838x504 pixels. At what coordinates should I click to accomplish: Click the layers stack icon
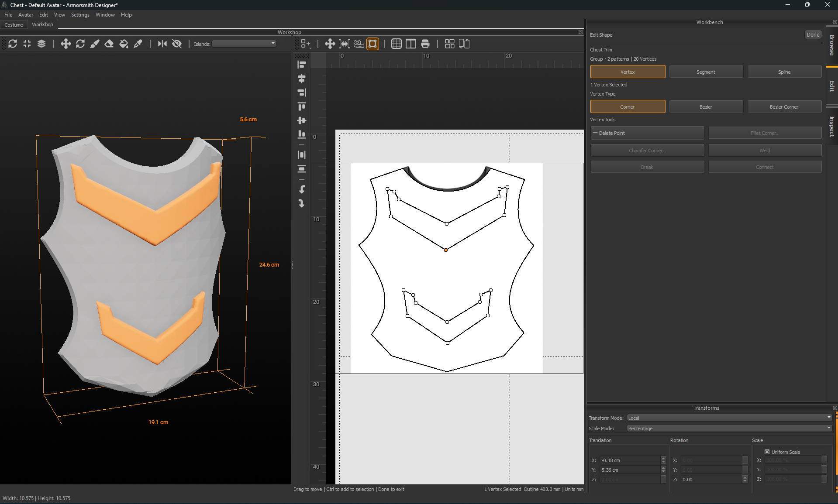(x=41, y=44)
